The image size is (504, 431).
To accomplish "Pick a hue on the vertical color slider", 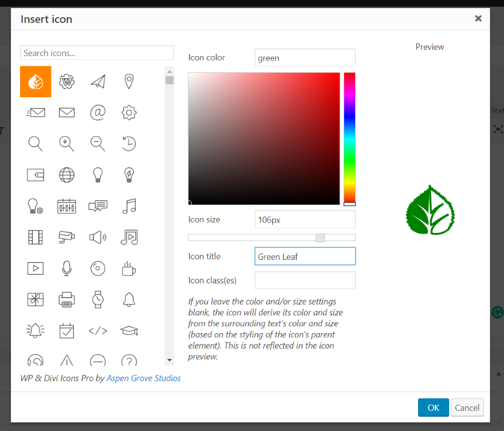I will pos(349,137).
